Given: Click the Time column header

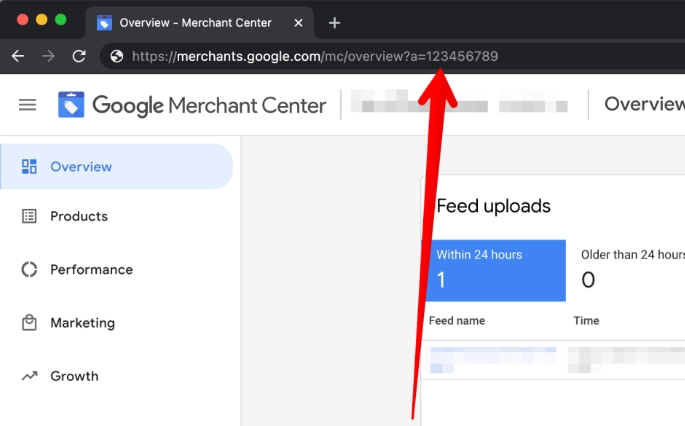Looking at the screenshot, I should point(586,321).
